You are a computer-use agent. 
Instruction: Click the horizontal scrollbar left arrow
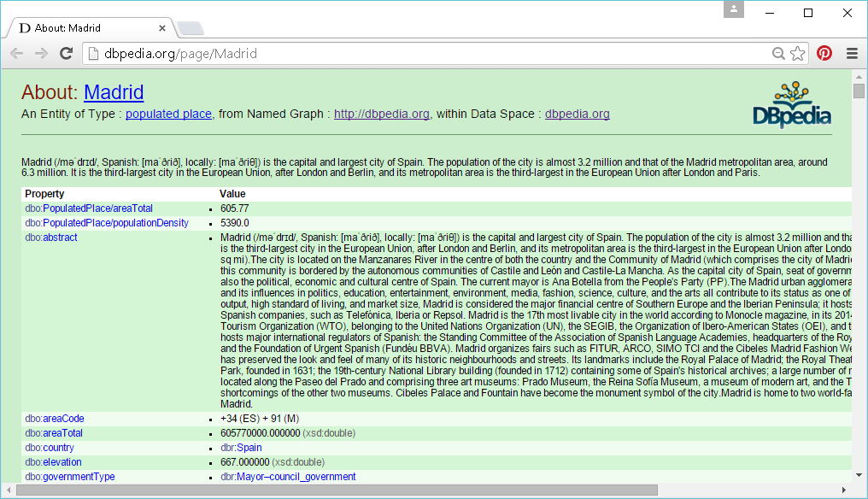click(x=9, y=490)
